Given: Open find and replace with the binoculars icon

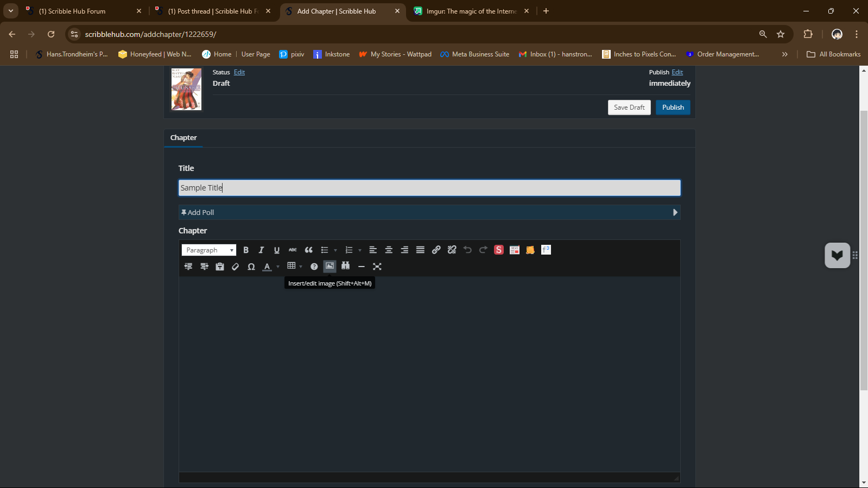Looking at the screenshot, I should coord(345,266).
